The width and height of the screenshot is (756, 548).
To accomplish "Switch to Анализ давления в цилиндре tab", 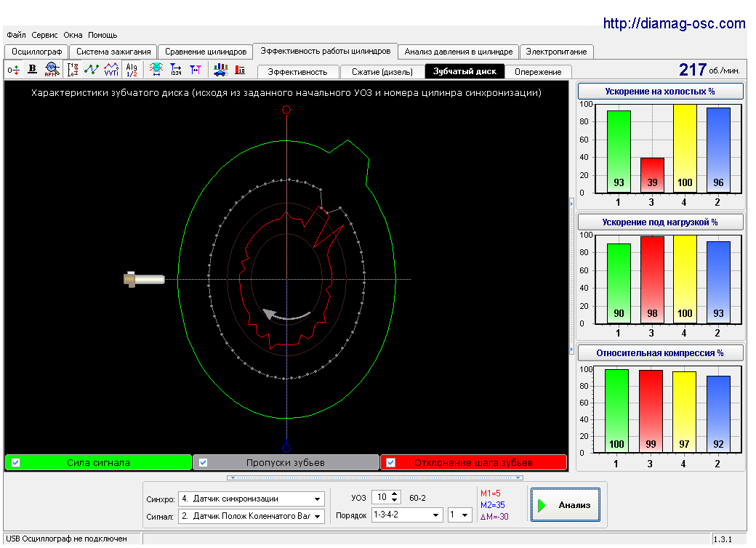I will point(459,52).
